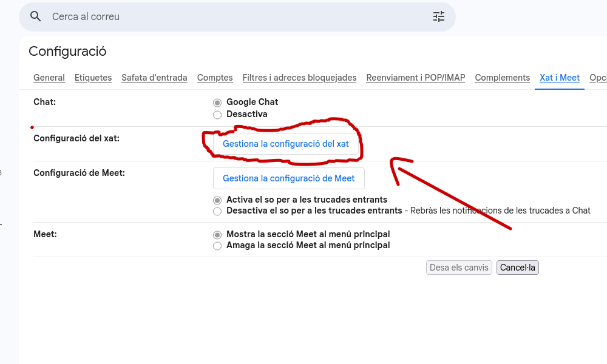This screenshot has width=607, height=364.
Task: Click 'Gestiona la configuració de Meet' button
Action: [288, 178]
